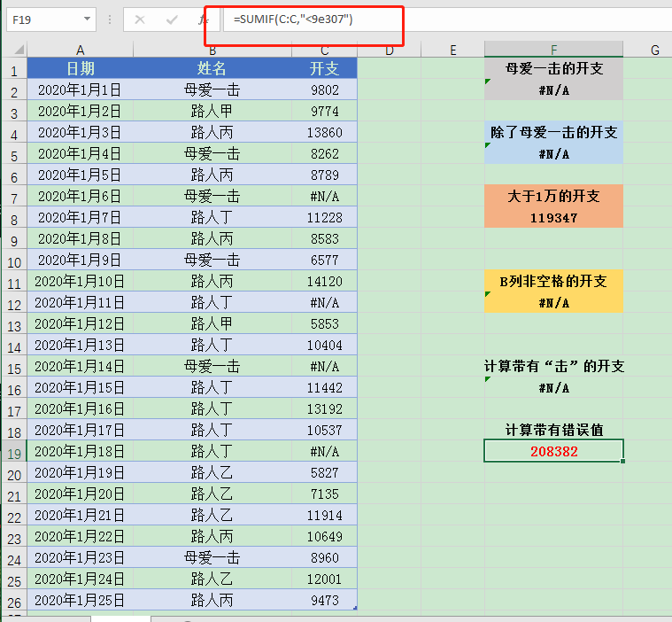The image size is (672, 622).
Task: Click name cell 路人乙 in row 20
Action: [x=212, y=472]
